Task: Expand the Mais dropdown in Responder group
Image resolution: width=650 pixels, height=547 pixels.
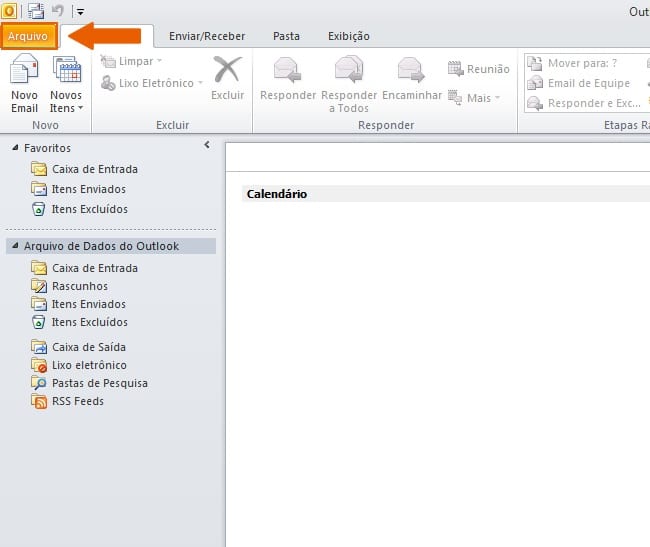Action: 478,98
